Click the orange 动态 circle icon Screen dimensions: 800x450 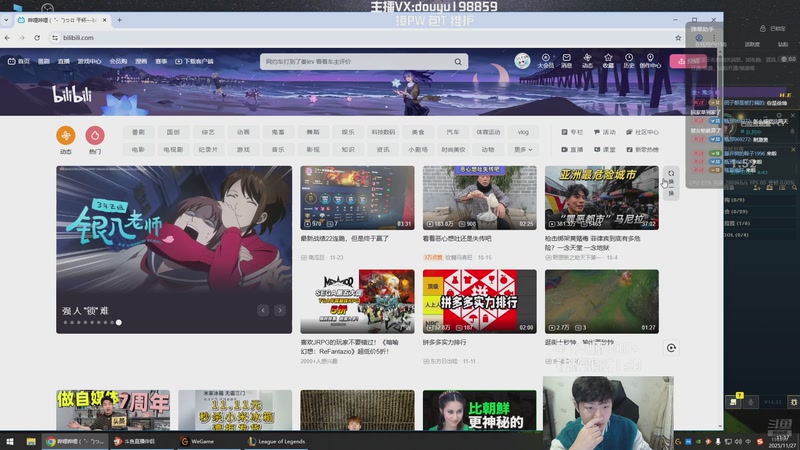[x=66, y=136]
